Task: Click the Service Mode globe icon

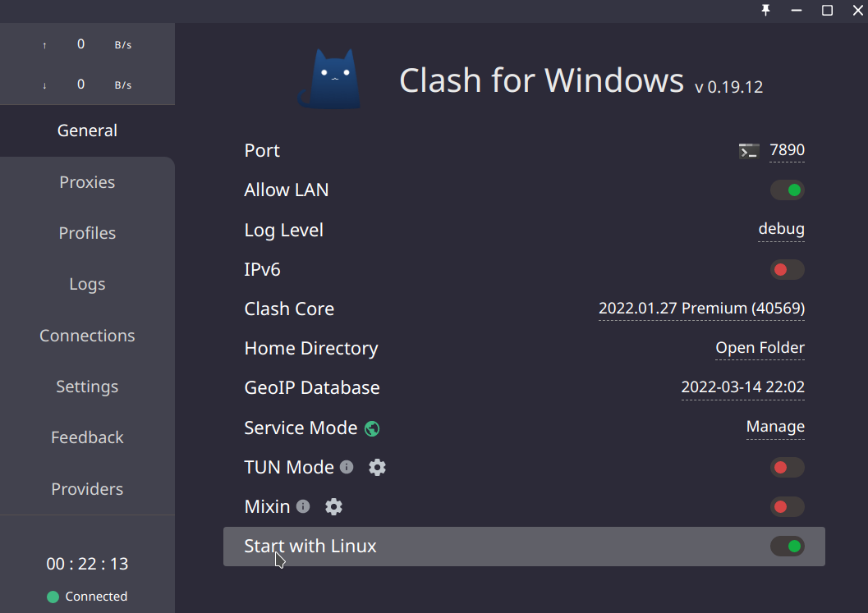Action: pos(372,428)
